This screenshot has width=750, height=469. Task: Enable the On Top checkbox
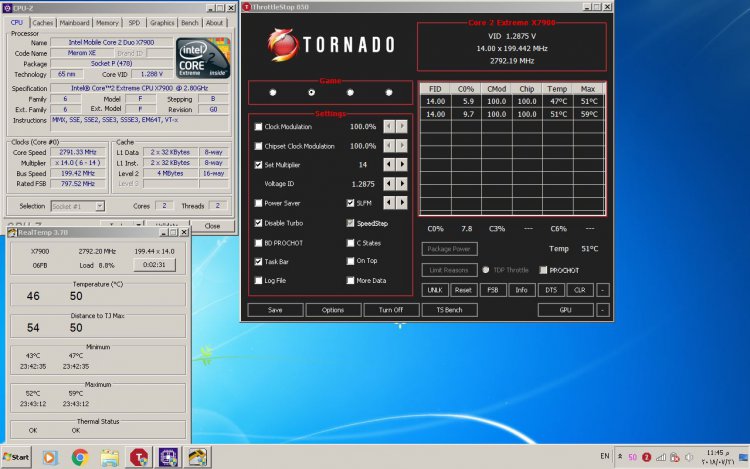(x=350, y=261)
